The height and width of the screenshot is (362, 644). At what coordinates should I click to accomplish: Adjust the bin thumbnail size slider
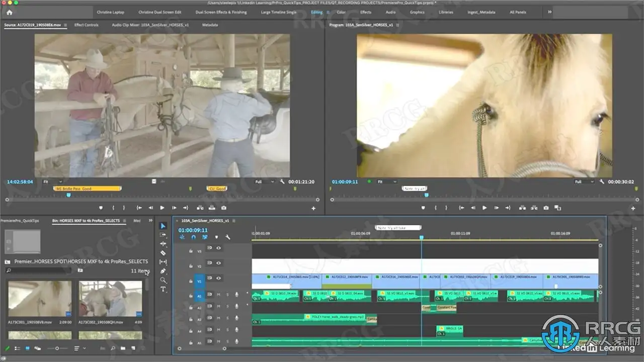57,348
